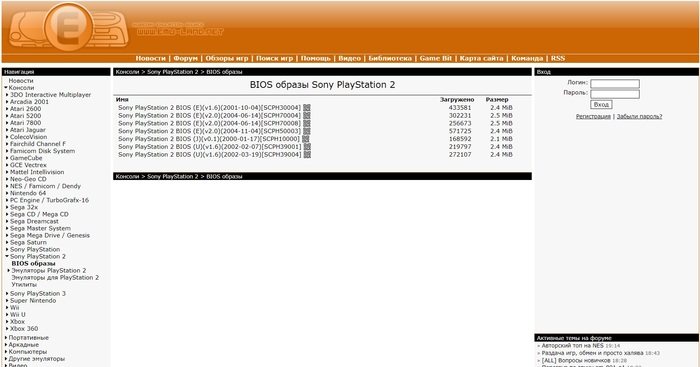Open Поиск игр page
The image size is (700, 367).
pos(275,58)
